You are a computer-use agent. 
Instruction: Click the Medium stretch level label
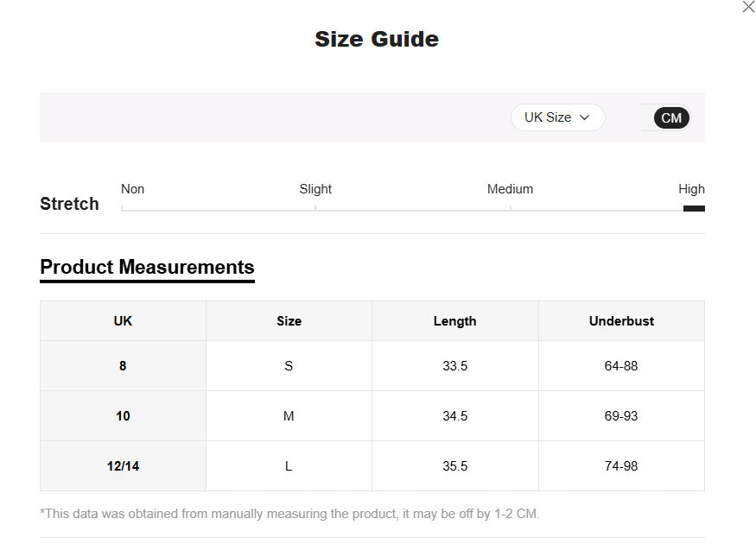pos(510,189)
